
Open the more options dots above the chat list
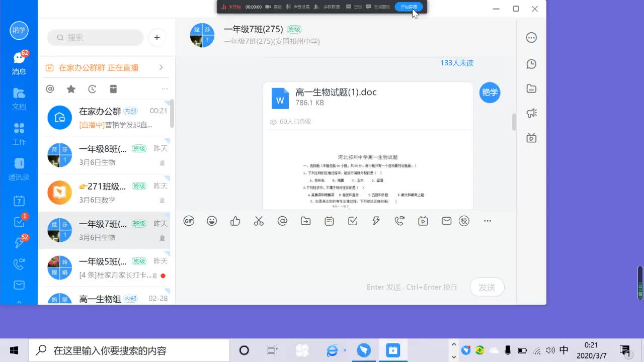pyautogui.click(x=165, y=89)
